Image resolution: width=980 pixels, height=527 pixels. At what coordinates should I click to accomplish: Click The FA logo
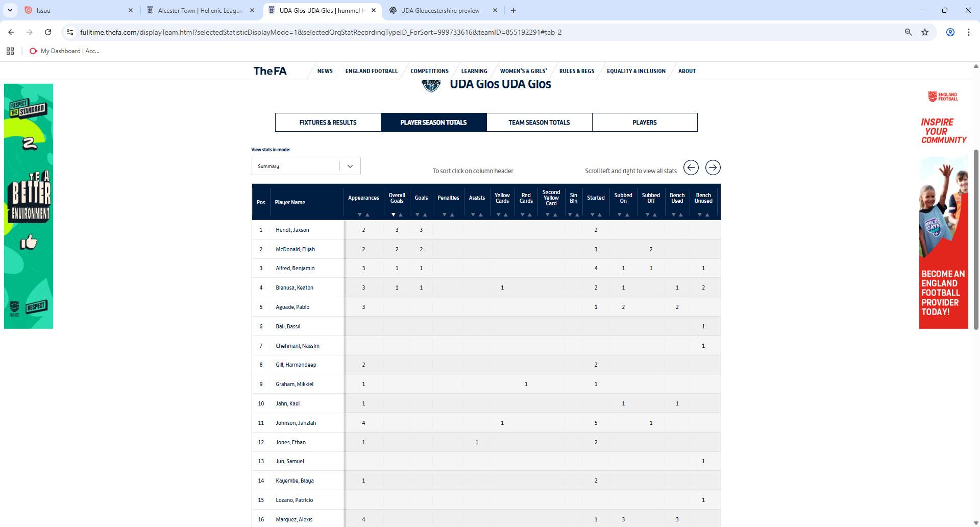pos(270,71)
